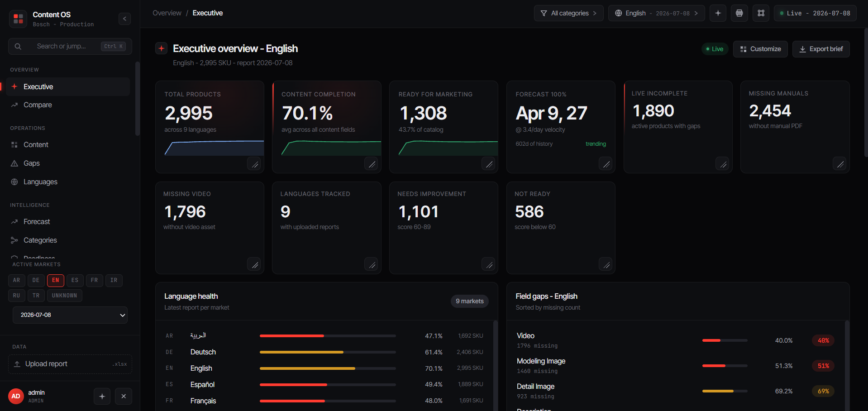Toggle the DE market chip

pos(36,280)
